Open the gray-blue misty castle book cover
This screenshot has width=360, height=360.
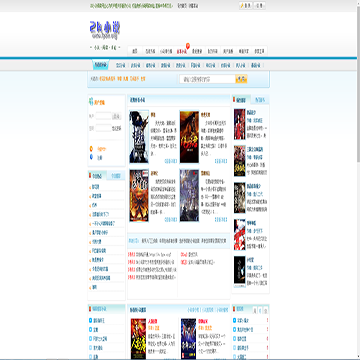189,195
